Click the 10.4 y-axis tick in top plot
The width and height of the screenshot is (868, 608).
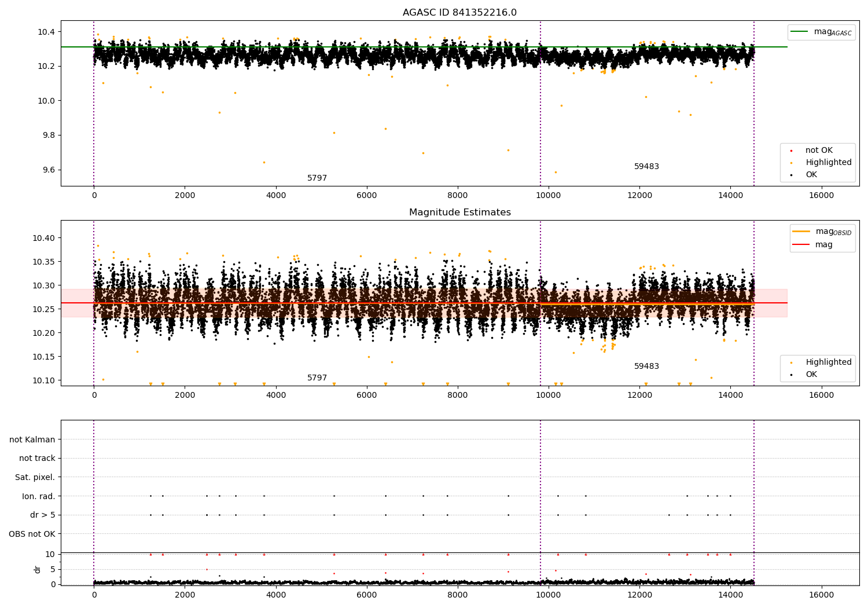[x=46, y=32]
